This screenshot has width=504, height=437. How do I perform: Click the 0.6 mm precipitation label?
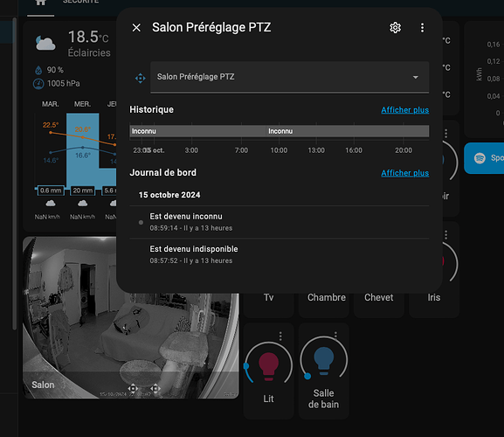pos(51,191)
